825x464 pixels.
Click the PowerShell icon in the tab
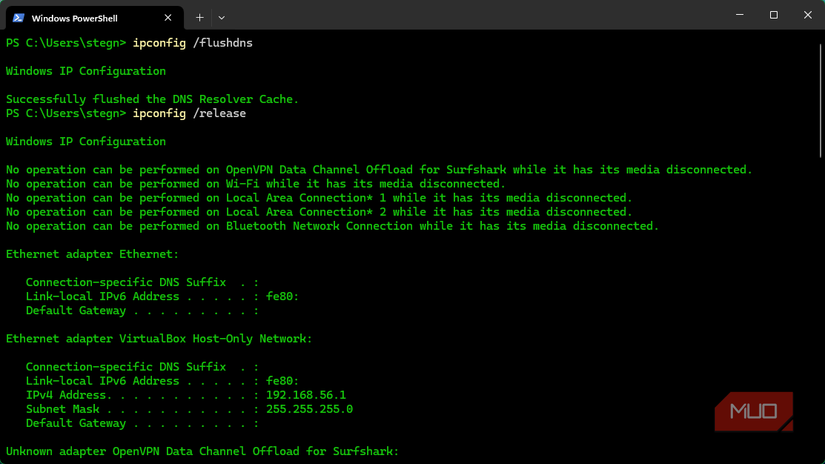(18, 17)
